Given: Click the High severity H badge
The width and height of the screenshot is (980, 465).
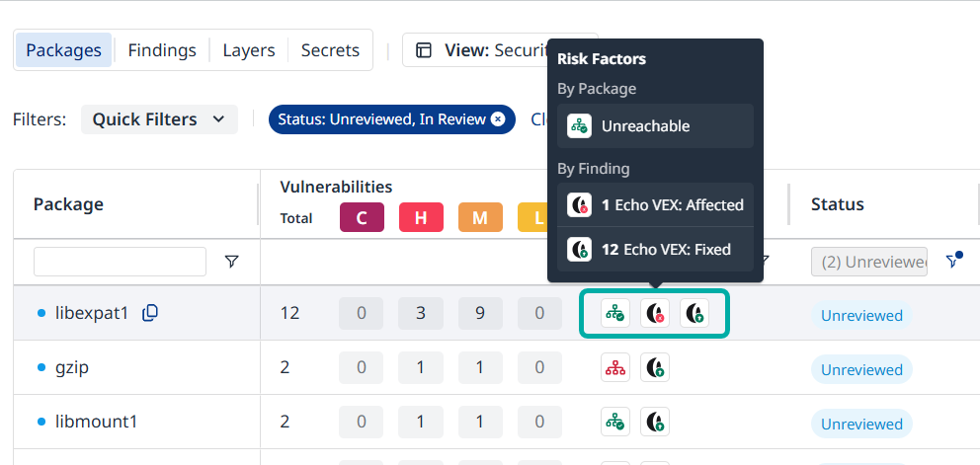Looking at the screenshot, I should point(421,217).
